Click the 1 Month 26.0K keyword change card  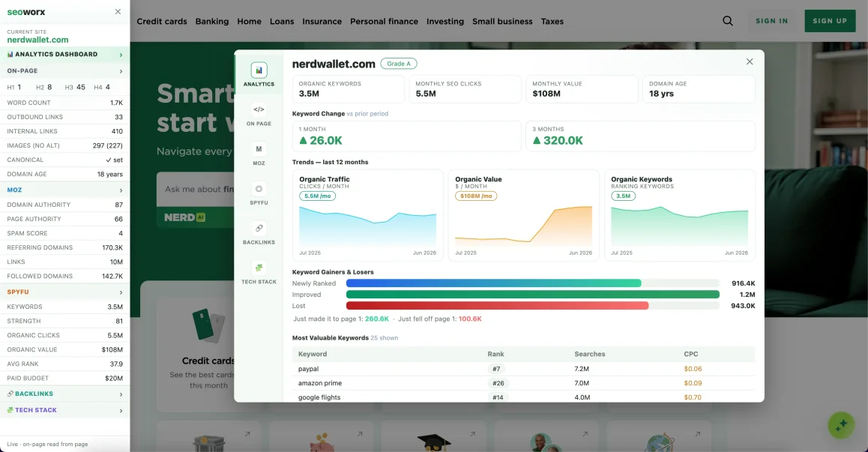[406, 136]
